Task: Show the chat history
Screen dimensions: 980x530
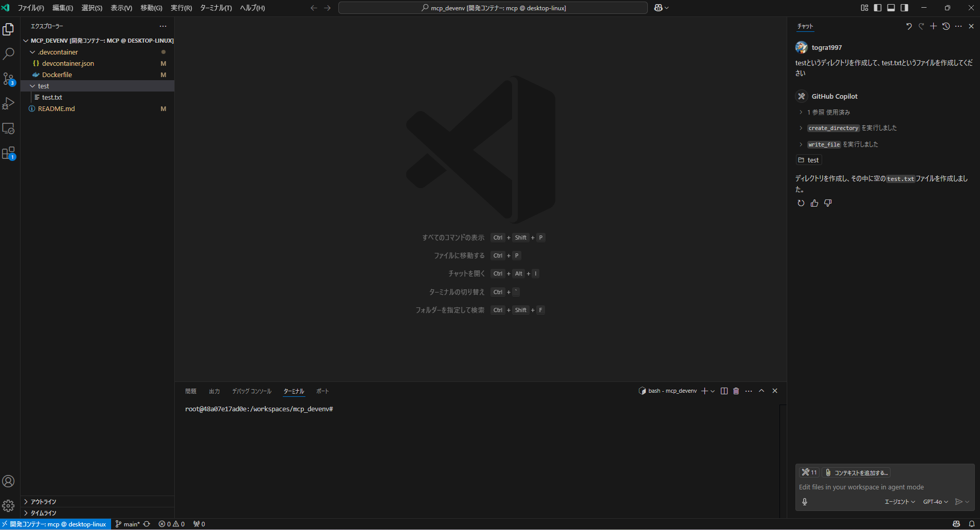Action: coord(946,26)
